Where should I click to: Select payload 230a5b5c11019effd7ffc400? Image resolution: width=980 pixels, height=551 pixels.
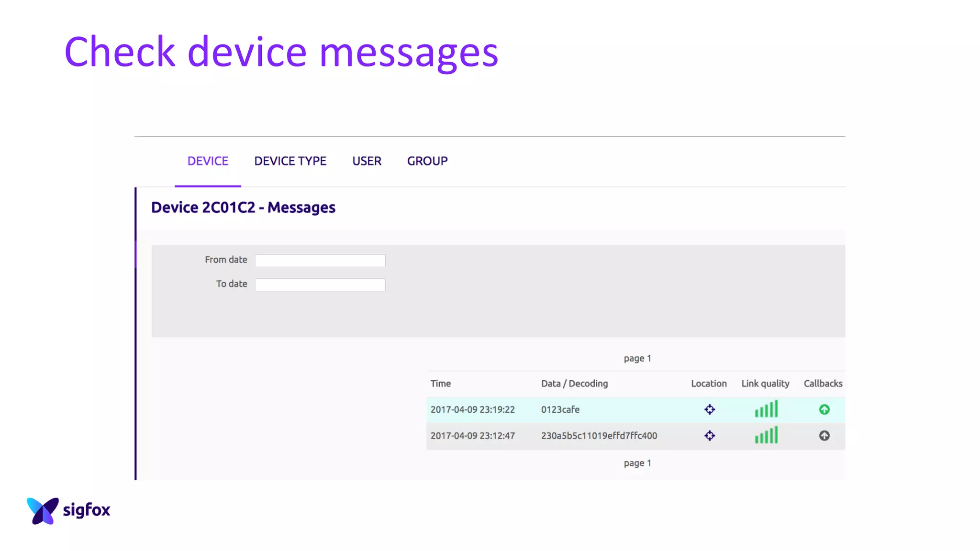599,436
